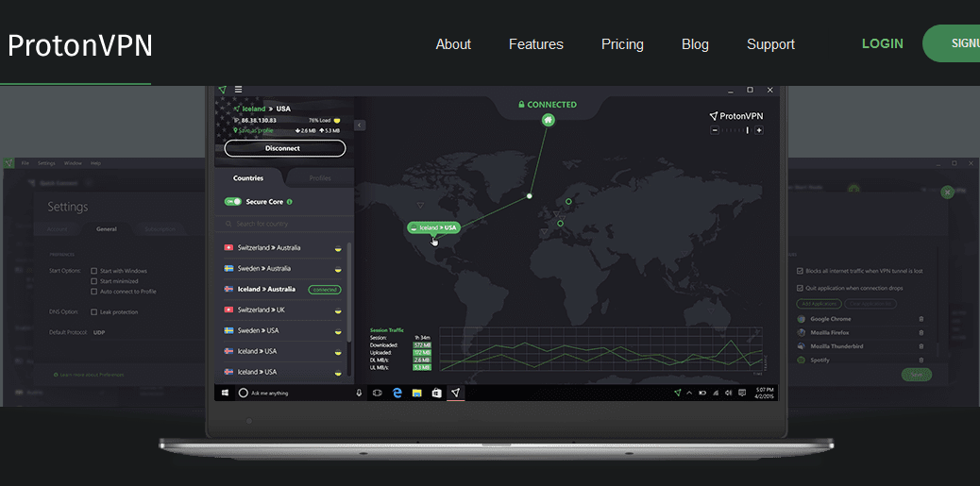Click the countries list scrollbar
Image resolution: width=980 pixels, height=486 pixels.
(x=348, y=293)
